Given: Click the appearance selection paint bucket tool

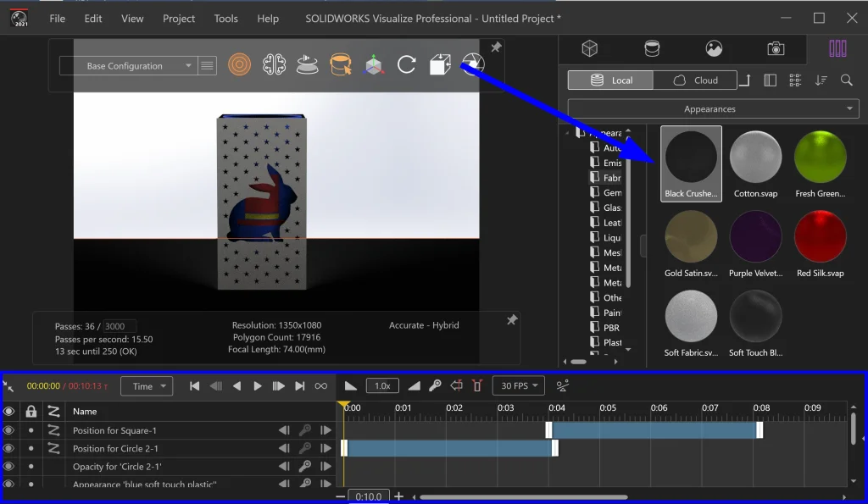Looking at the screenshot, I should pyautogui.click(x=340, y=64).
